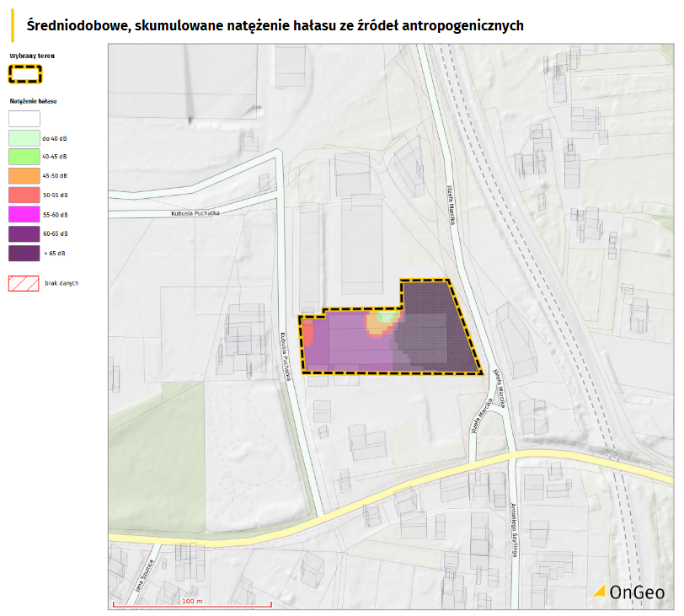
Task: Click the dashed 'Wybrany teren' legend symbol
Action: [x=24, y=74]
